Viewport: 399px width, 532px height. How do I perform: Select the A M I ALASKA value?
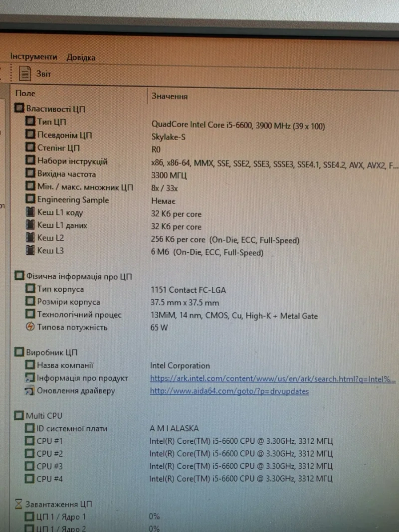point(174,428)
